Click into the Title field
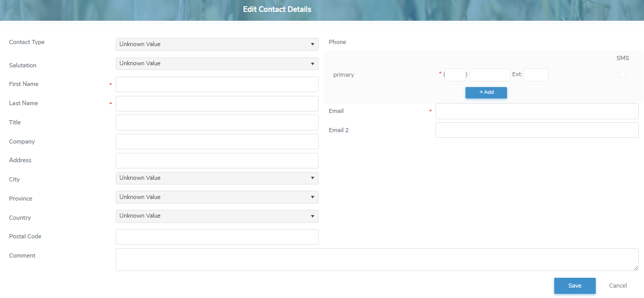The width and height of the screenshot is (644, 298). point(217,123)
